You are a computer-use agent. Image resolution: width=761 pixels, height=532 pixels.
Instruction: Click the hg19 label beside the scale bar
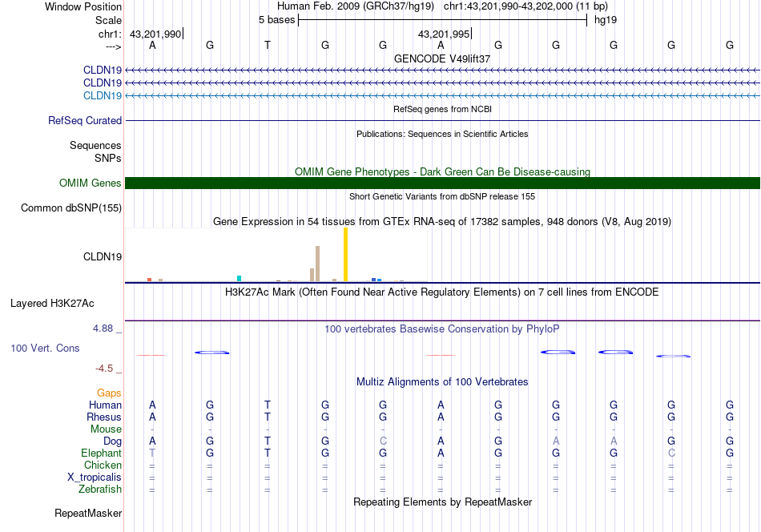coord(606,20)
